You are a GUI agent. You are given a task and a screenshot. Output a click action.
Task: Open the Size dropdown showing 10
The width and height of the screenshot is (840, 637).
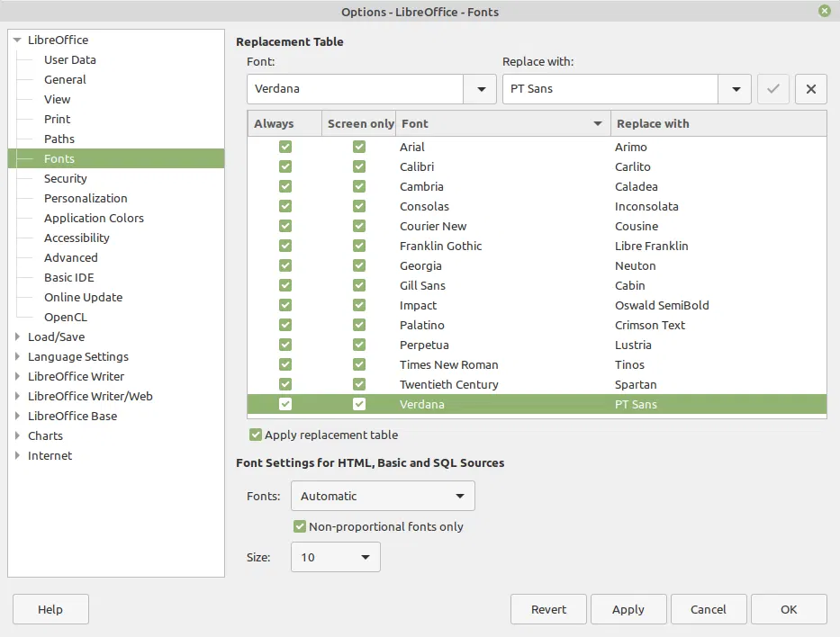click(335, 557)
